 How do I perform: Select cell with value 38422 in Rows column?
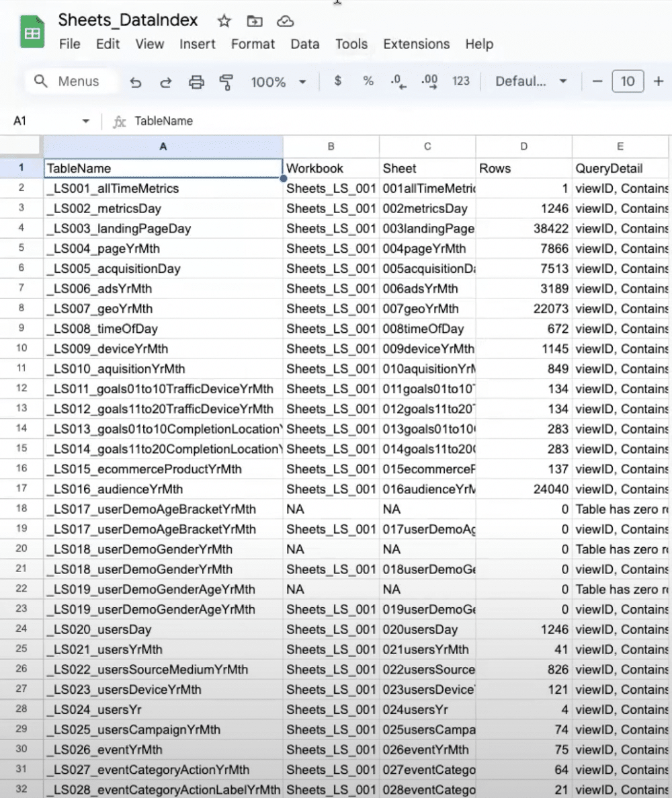point(523,229)
